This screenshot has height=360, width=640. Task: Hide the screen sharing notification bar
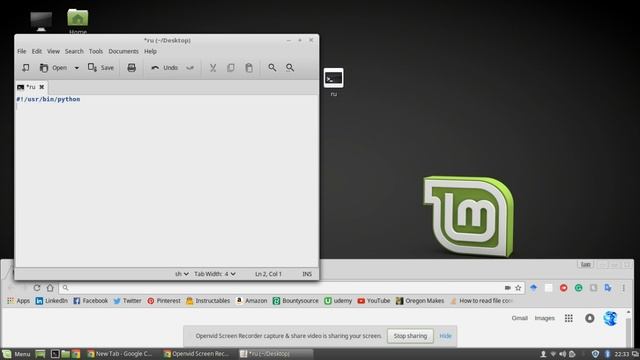(445, 336)
